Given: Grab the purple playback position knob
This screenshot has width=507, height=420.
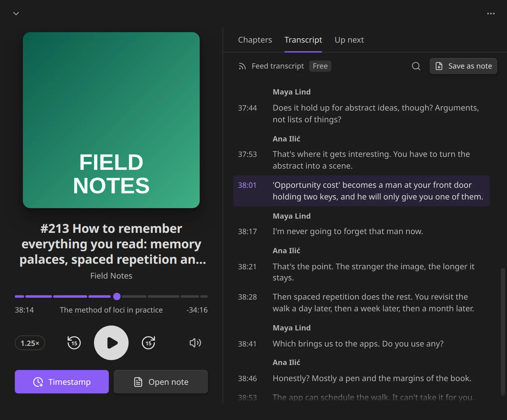Looking at the screenshot, I should 117,296.
